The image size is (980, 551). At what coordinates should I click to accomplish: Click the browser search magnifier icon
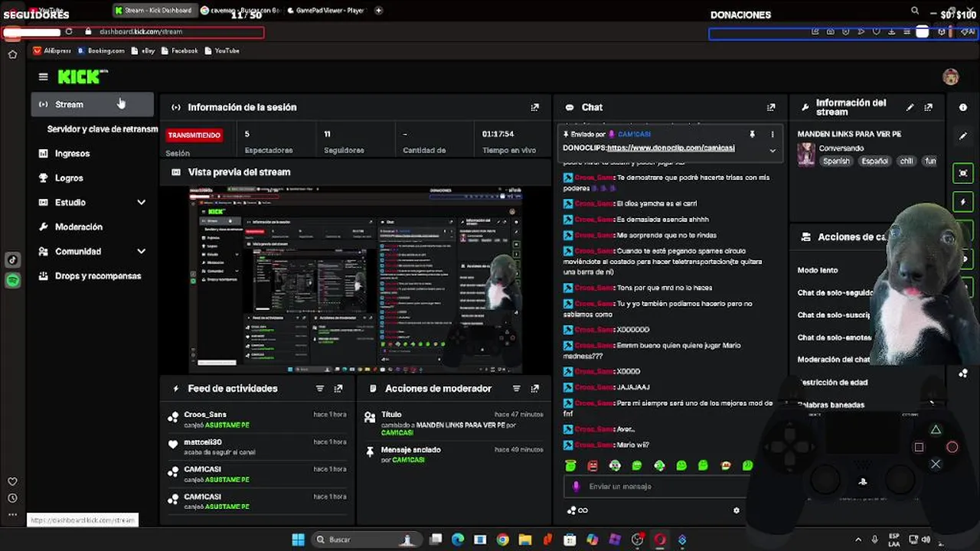point(915,11)
